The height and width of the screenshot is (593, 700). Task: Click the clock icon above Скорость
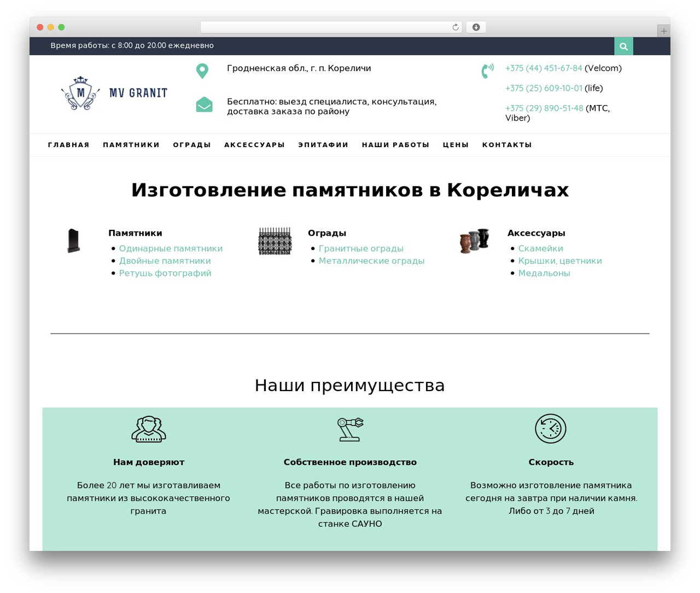tap(551, 429)
